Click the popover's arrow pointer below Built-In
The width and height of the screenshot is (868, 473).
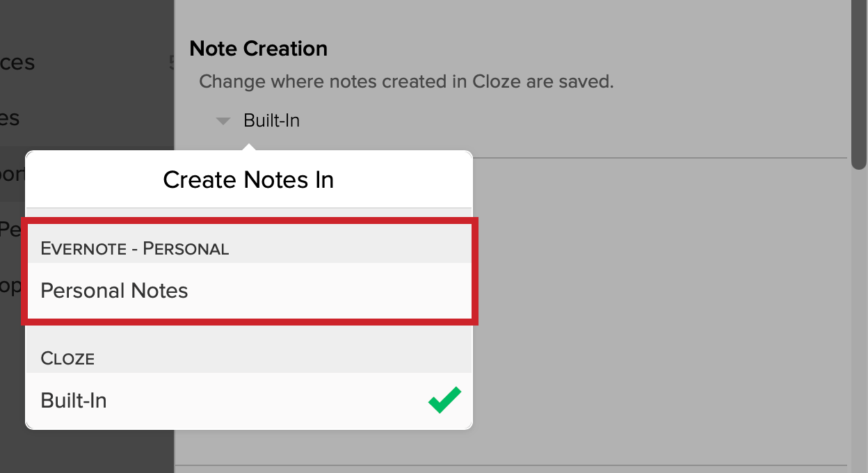point(249,147)
